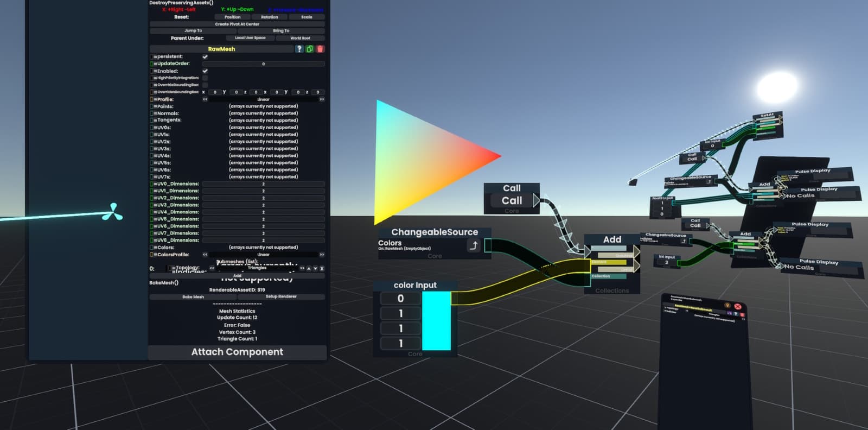Viewport: 868px width, 430px height.
Task: Click ChangeableSource Colors reference arrow icon
Action: [474, 245]
